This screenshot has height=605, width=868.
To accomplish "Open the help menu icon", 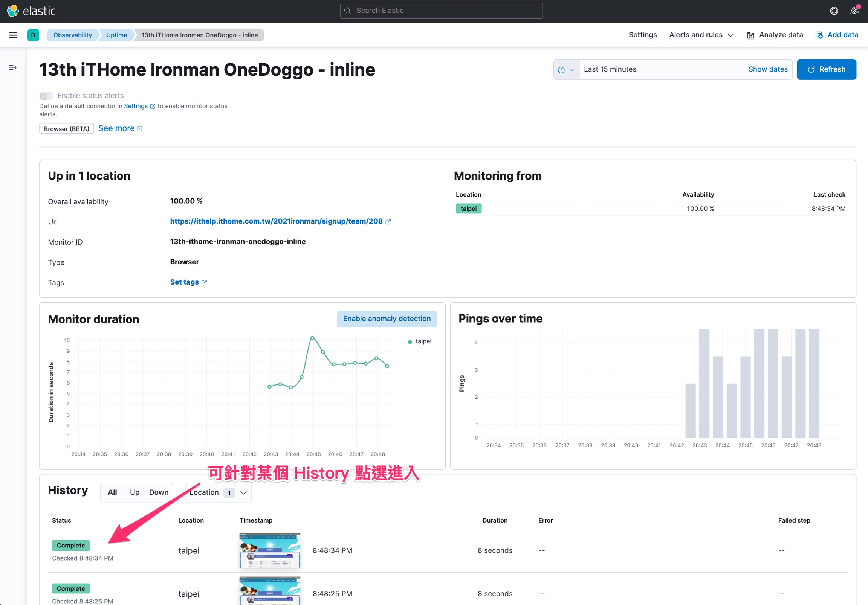I will pos(834,11).
